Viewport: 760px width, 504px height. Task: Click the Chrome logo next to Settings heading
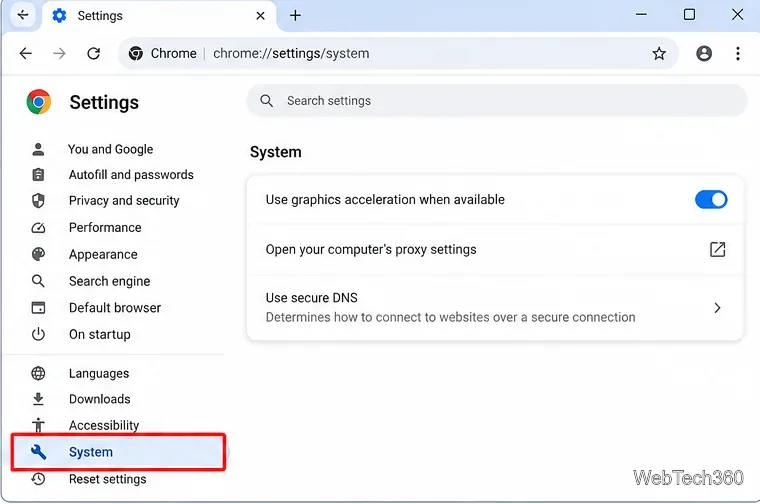point(39,102)
